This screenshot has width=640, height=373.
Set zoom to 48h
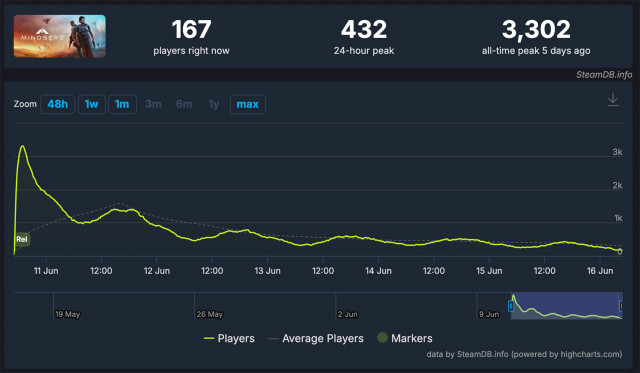click(58, 104)
